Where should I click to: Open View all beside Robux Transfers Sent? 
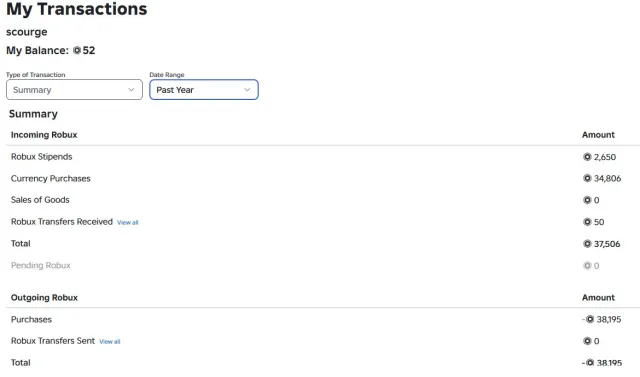[110, 342]
